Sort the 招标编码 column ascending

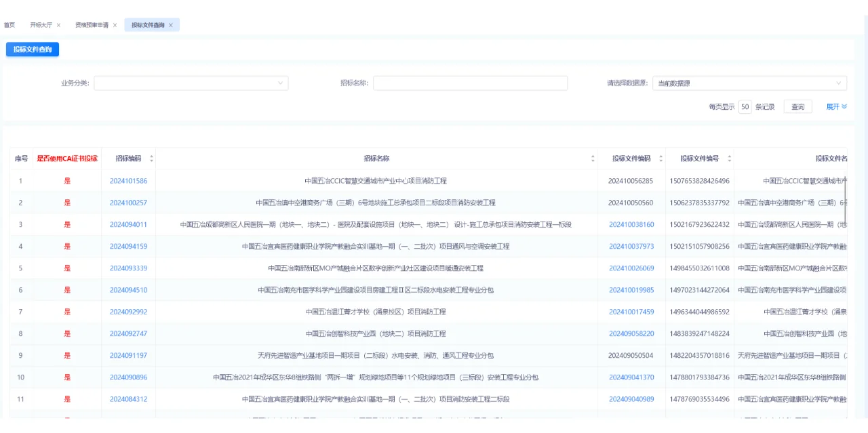tap(151, 158)
